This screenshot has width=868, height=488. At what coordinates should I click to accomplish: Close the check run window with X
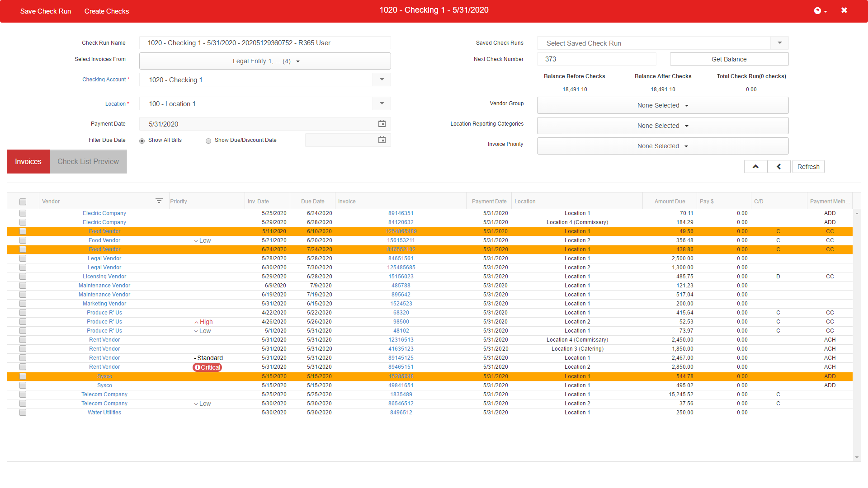coord(844,10)
